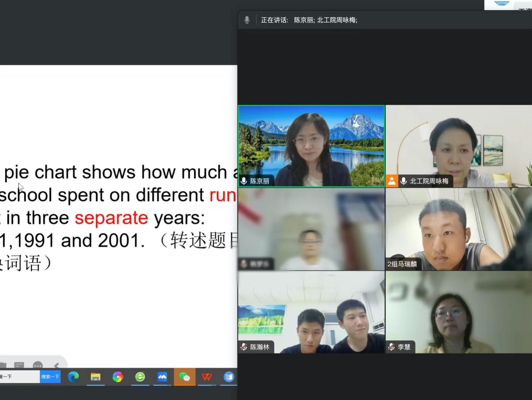Open the green 360 browser icon
This screenshot has height=400, width=532.
(140, 377)
